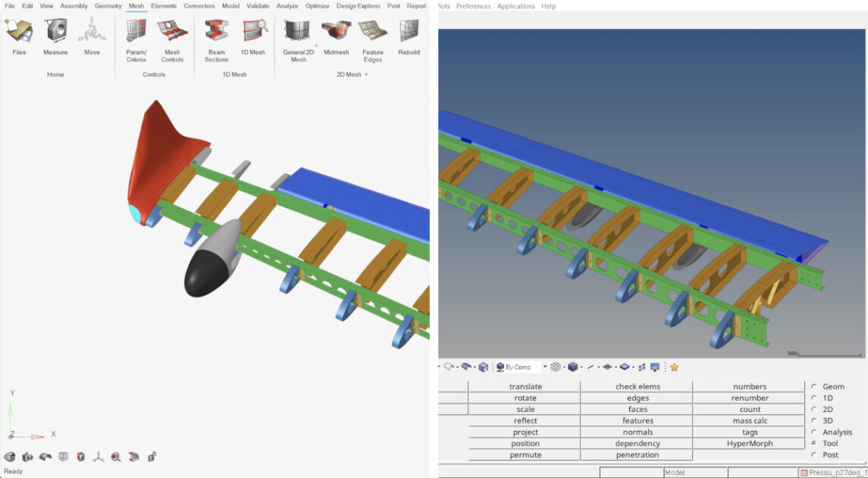Choose the Analysis radio button
Viewport: 868px width, 478px height.
pyautogui.click(x=814, y=432)
